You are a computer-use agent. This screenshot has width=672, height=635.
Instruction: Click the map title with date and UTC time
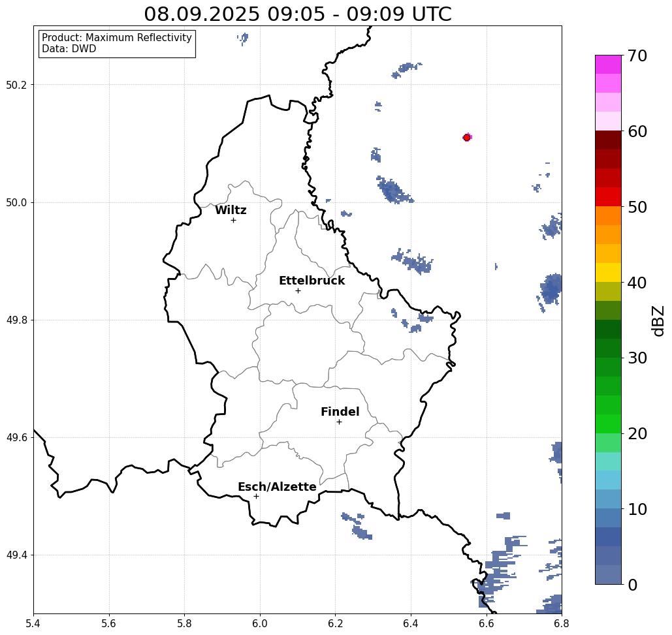click(x=298, y=14)
